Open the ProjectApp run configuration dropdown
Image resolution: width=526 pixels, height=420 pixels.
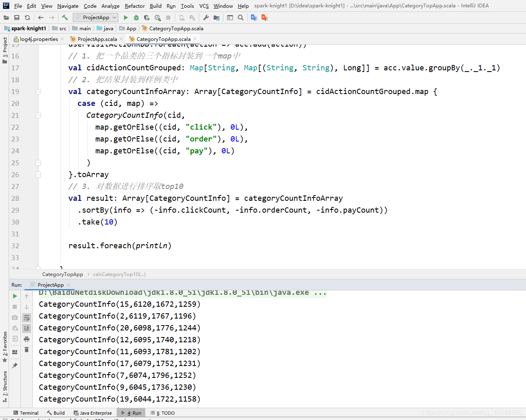[95, 18]
